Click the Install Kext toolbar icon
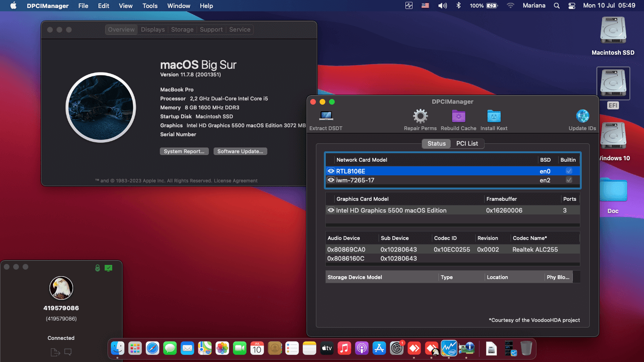Image resolution: width=644 pixels, height=362 pixels. coord(494,116)
